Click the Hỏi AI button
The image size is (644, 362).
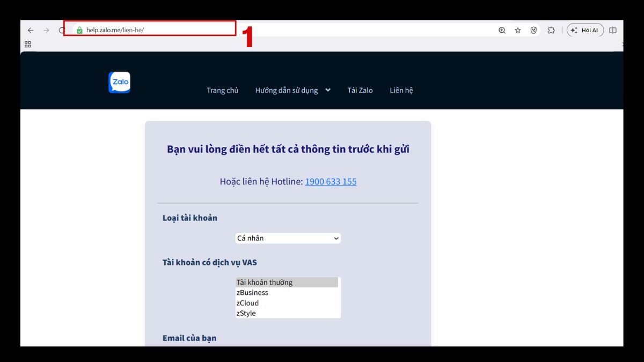click(x=585, y=31)
